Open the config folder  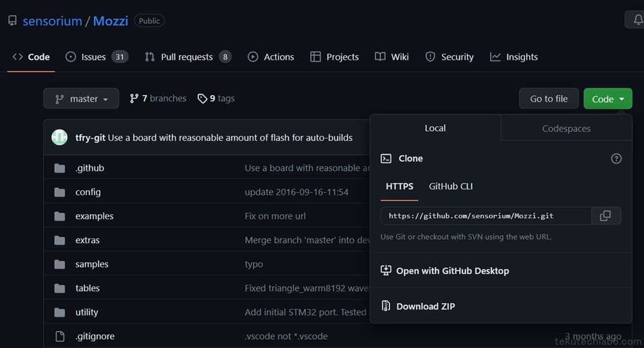[x=88, y=192]
